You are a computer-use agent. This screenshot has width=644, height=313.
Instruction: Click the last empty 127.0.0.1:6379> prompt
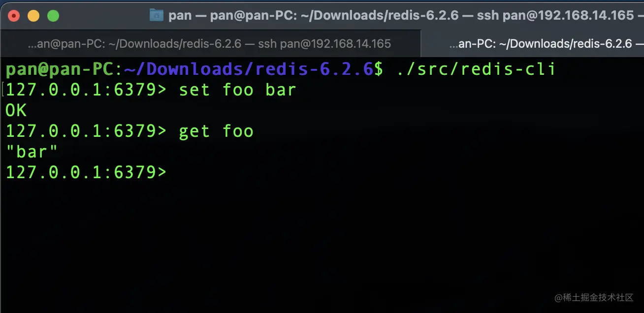[86, 172]
